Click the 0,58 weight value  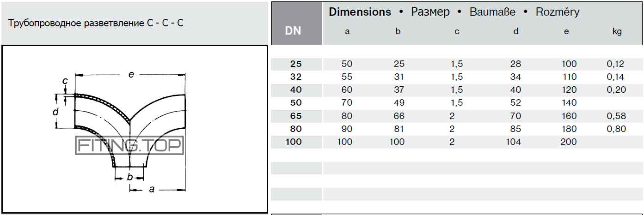point(616,116)
